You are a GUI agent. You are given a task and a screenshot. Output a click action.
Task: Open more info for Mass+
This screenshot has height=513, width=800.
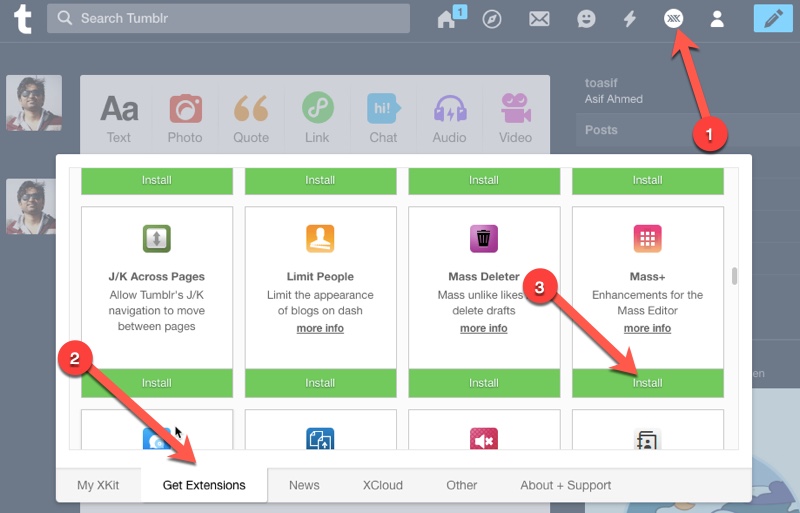tap(647, 328)
